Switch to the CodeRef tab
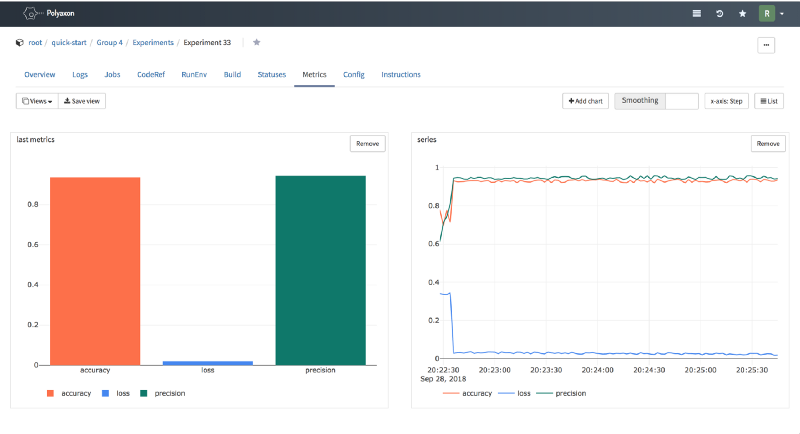800x434 pixels. [x=151, y=74]
